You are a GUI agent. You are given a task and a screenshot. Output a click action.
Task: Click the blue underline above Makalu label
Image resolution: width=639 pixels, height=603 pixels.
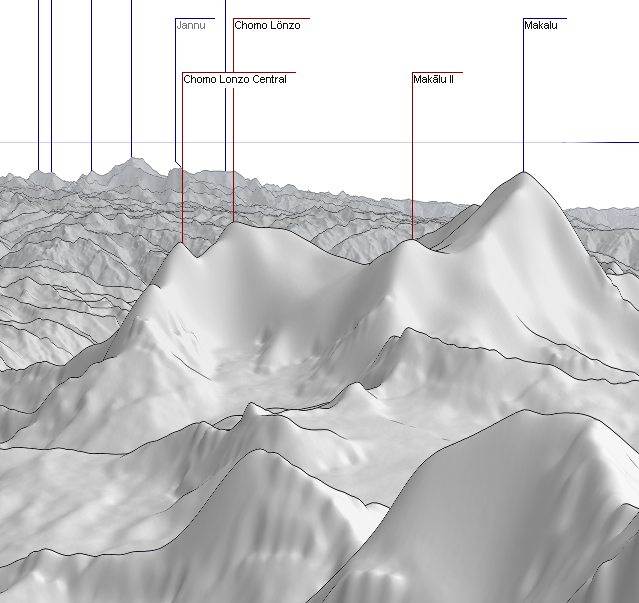tap(544, 18)
